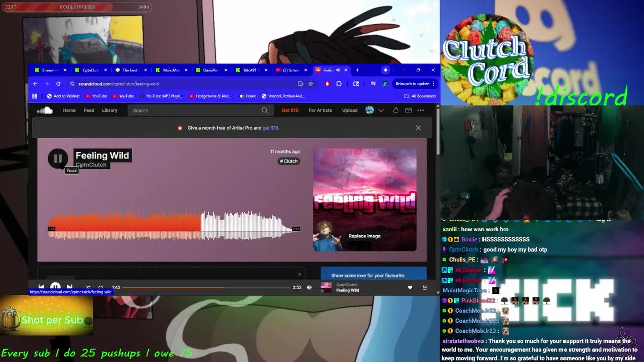Toggle repeat in the player bar
The width and height of the screenshot is (644, 362).
[101, 287]
